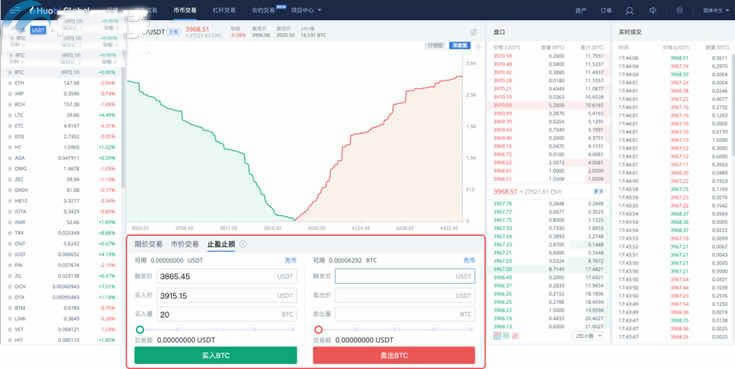Click the chart settings icon at top right

(x=473, y=32)
